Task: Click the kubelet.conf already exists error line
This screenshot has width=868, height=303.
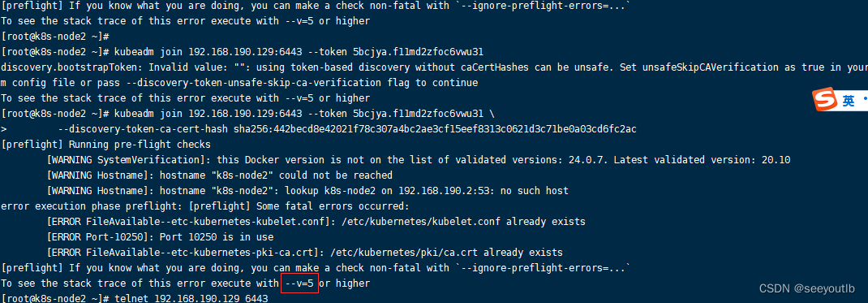Action: pos(316,222)
